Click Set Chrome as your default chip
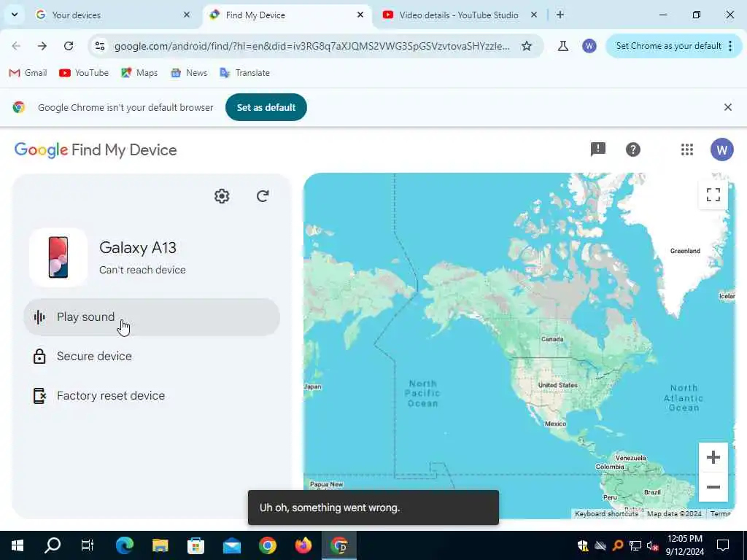The image size is (747, 560). tap(668, 46)
